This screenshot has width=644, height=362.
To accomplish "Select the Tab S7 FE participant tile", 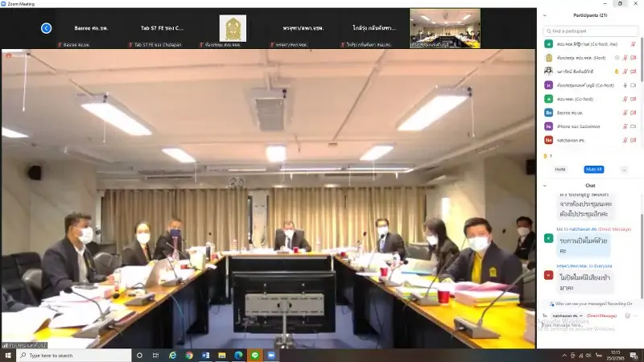I will click(x=162, y=28).
